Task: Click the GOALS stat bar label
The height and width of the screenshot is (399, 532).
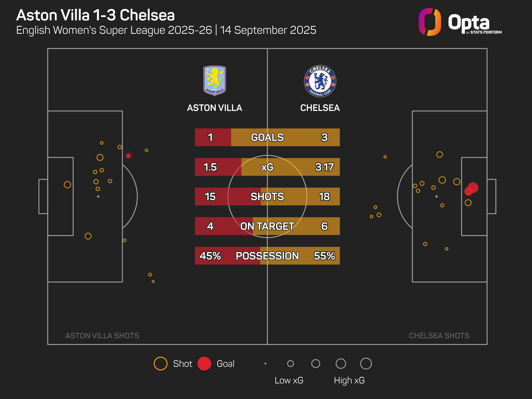Action: click(267, 137)
